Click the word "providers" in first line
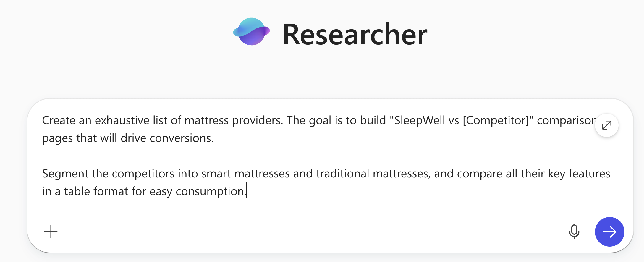The image size is (644, 262). (257, 120)
